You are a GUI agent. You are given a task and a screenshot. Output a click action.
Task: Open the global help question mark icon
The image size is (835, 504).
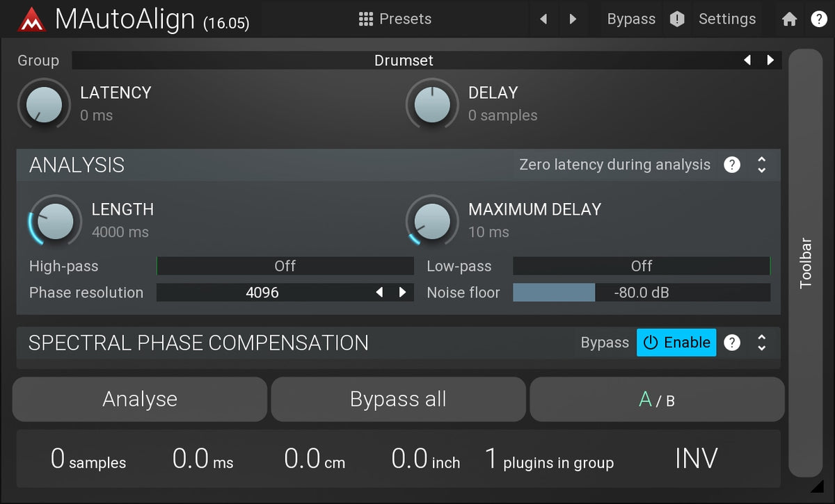click(818, 19)
